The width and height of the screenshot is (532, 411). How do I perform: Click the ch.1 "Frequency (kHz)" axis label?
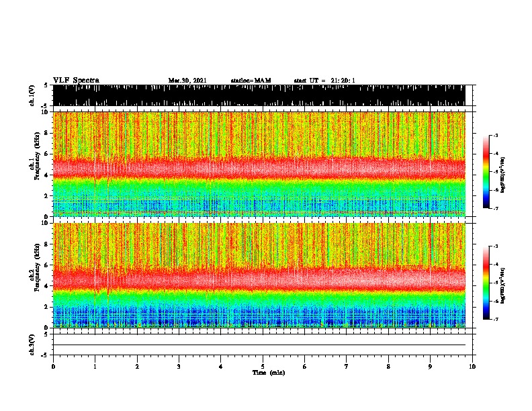37,156
